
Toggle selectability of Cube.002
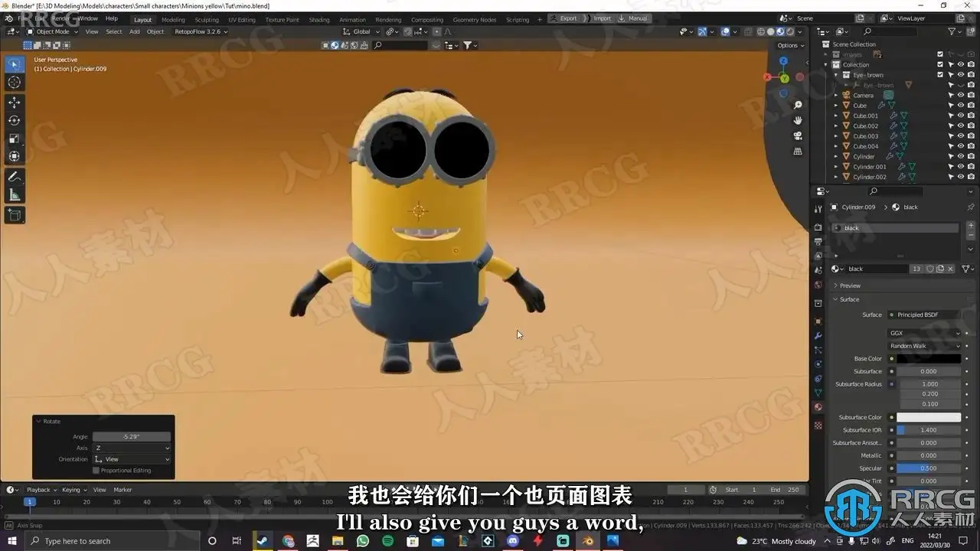coord(951,126)
